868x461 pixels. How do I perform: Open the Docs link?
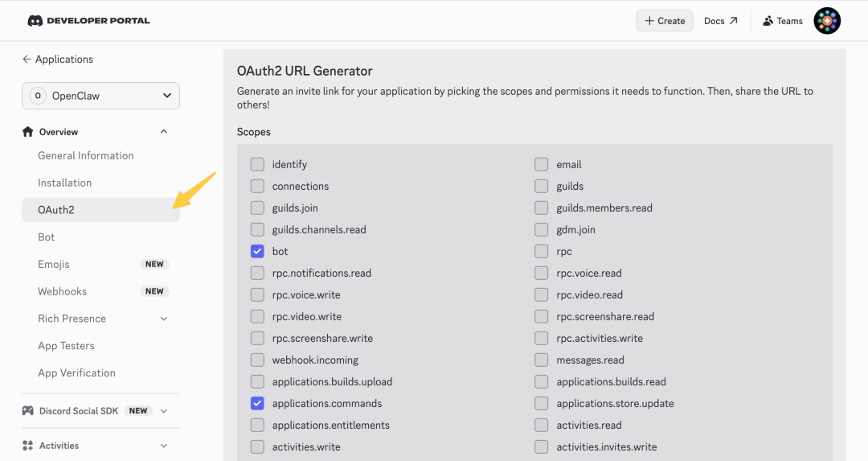720,21
